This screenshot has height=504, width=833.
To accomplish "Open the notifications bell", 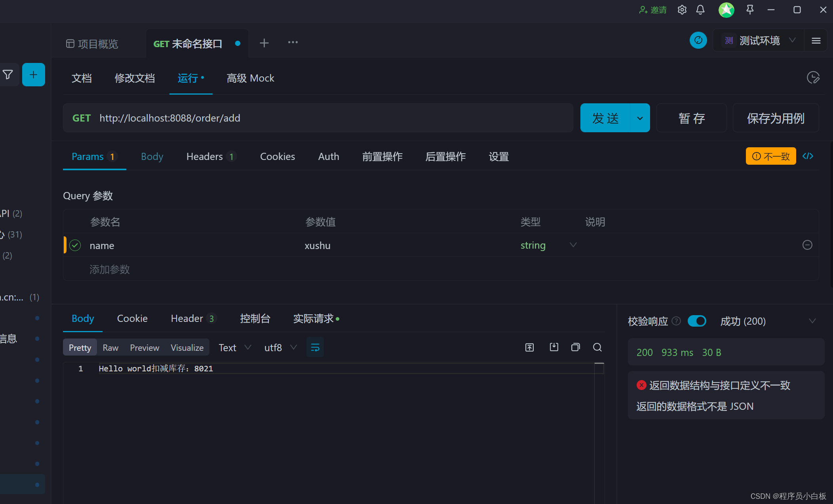I will click(x=700, y=10).
